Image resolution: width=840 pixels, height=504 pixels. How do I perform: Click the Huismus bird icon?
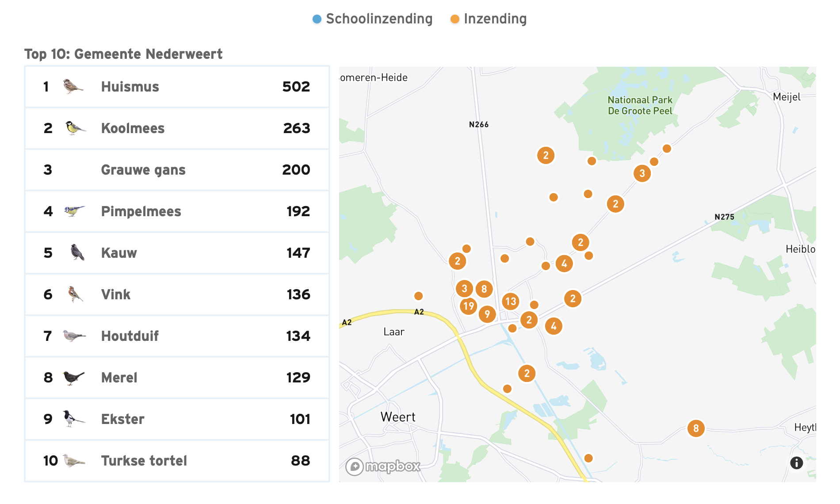pyautogui.click(x=73, y=86)
